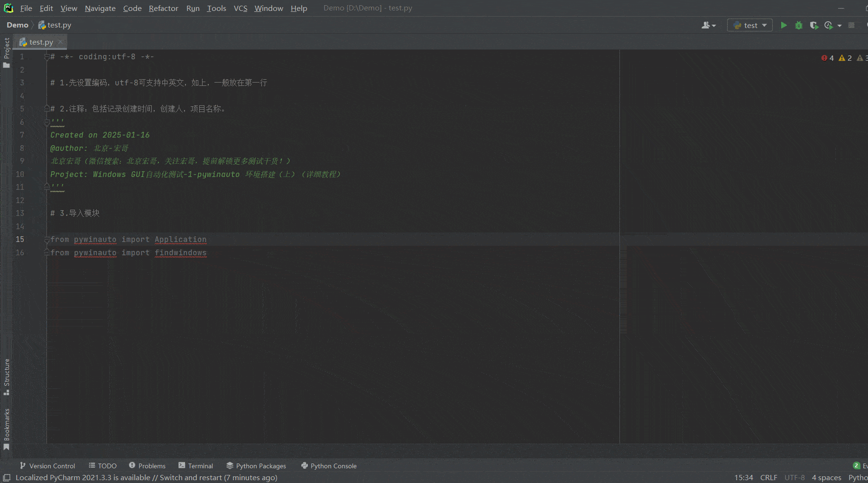Click the red error count indicator showing 4
Image resolution: width=868 pixels, height=483 pixels.
coord(827,58)
